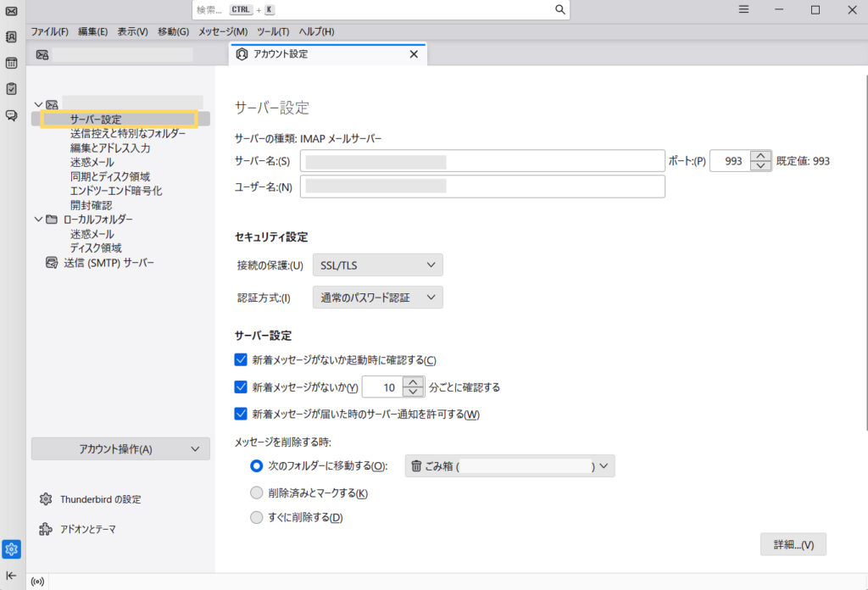This screenshot has height=590, width=868.
Task: Open the Tasks space icon
Action: [12, 88]
